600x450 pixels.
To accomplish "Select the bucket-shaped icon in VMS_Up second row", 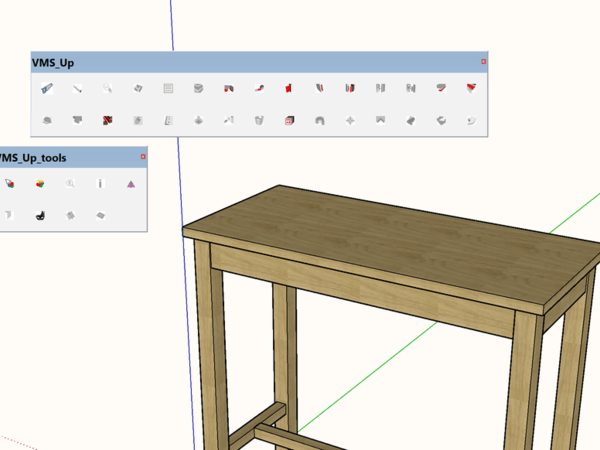I will pyautogui.click(x=259, y=121).
